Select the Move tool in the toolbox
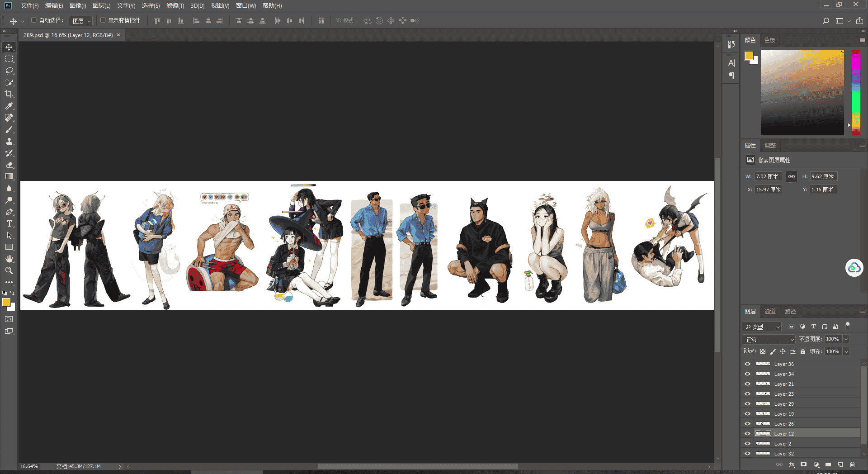 (9, 47)
